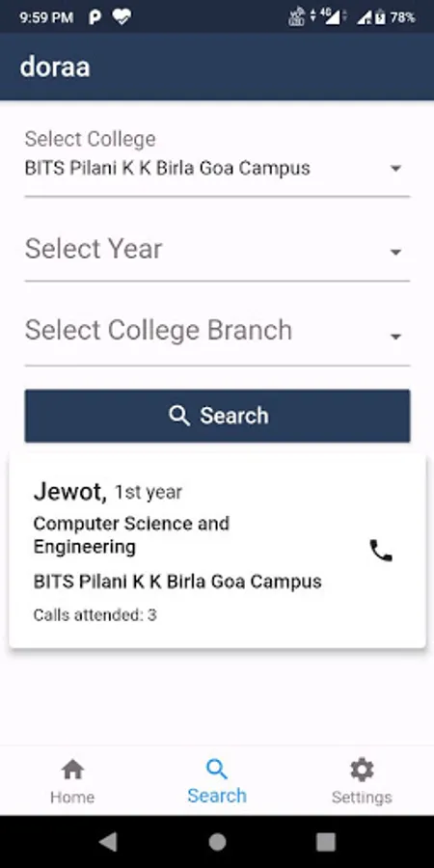The width and height of the screenshot is (434, 868).
Task: Tap the battery icon in status bar
Action: (380, 17)
